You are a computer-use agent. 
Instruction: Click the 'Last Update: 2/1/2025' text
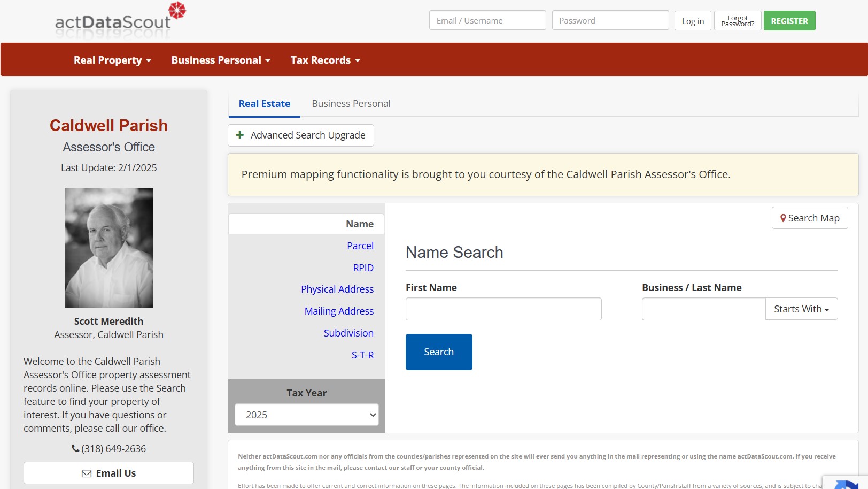(108, 167)
